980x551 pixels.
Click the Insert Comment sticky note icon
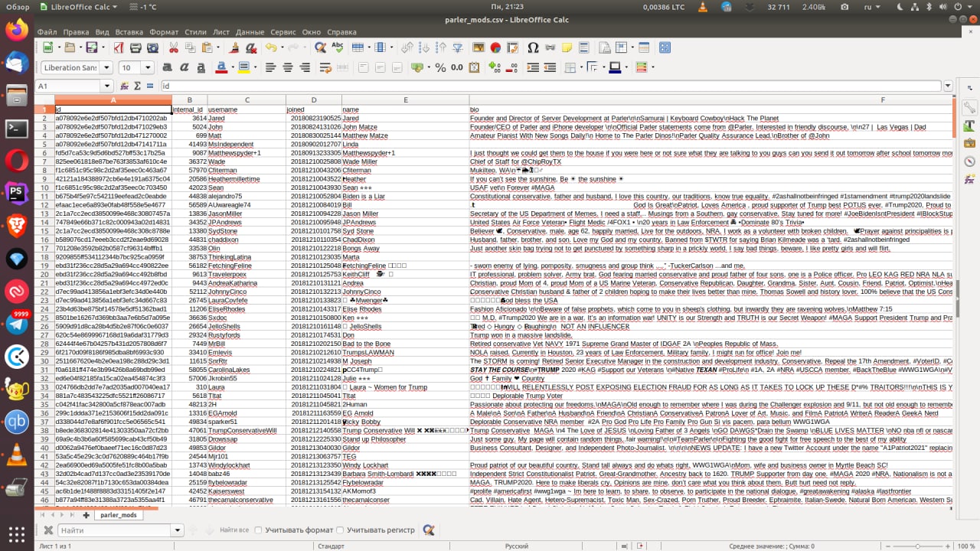pos(567,47)
